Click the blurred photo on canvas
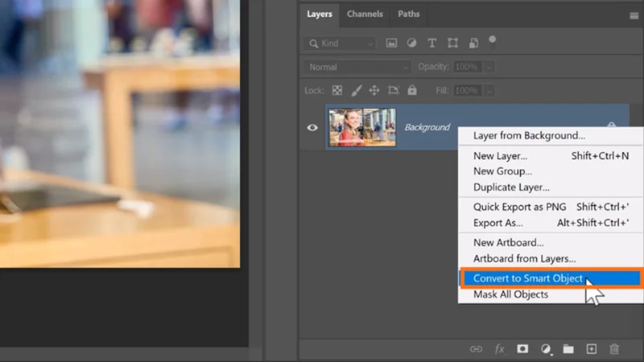Screen dimensions: 644x362 tap(120, 134)
